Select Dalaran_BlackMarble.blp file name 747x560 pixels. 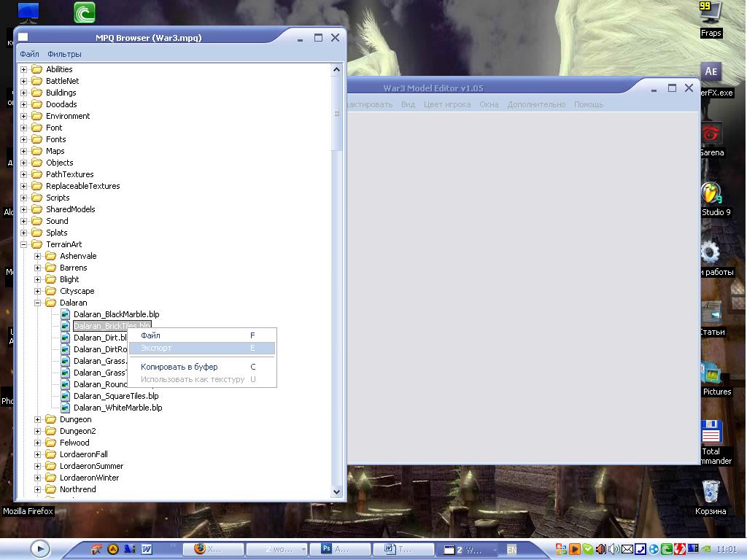coord(117,314)
